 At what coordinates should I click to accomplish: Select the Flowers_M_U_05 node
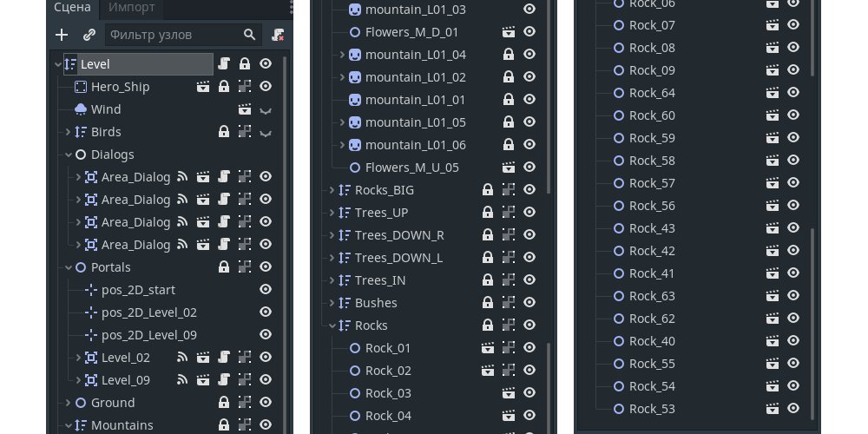(x=411, y=168)
